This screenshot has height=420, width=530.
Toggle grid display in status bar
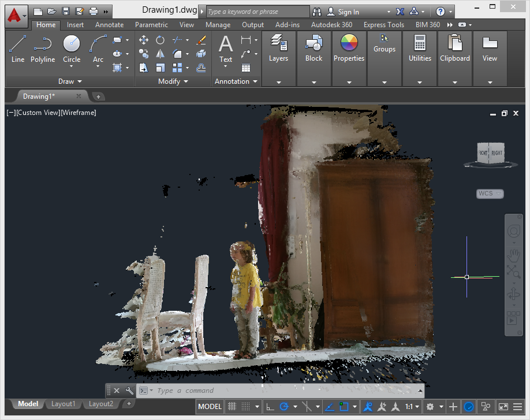[x=233, y=407]
